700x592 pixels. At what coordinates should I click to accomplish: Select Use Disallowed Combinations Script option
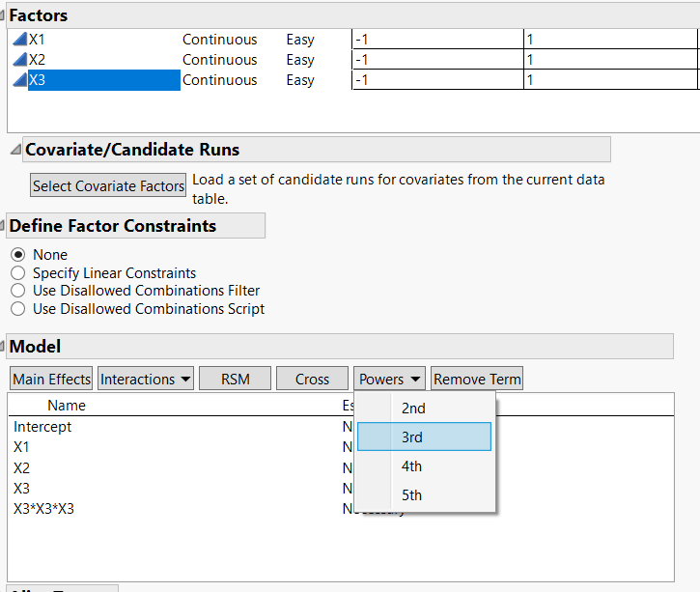coord(17,309)
